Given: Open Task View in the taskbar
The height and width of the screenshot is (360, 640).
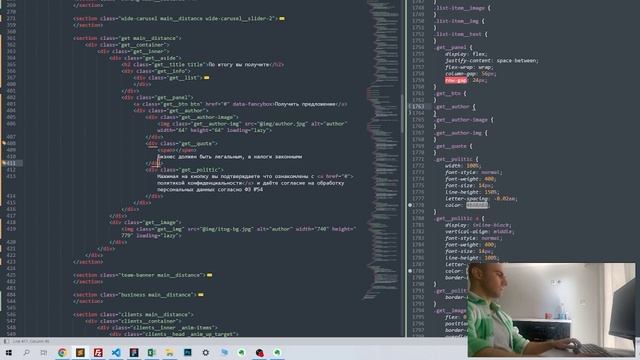Looking at the screenshot, I should click(x=44, y=353).
